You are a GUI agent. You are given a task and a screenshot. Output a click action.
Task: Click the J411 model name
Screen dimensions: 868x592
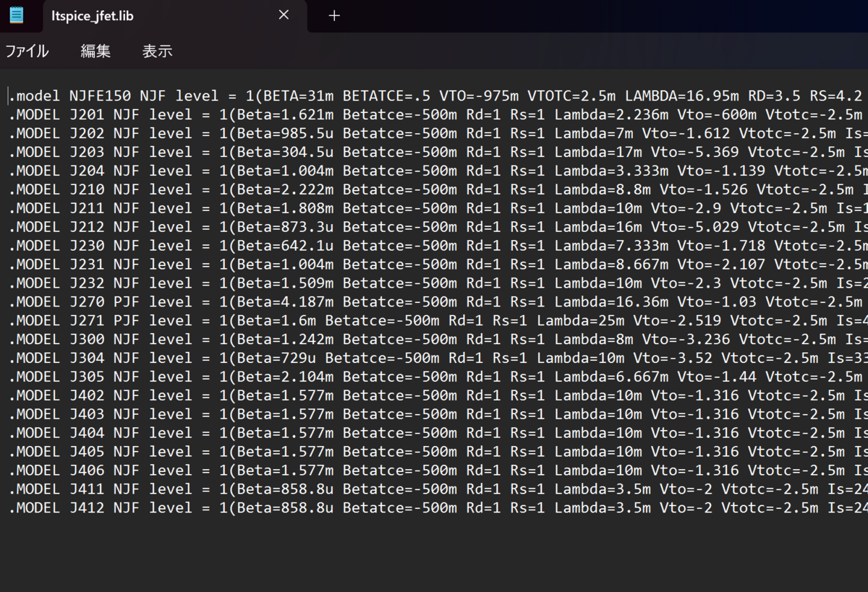coord(87,489)
